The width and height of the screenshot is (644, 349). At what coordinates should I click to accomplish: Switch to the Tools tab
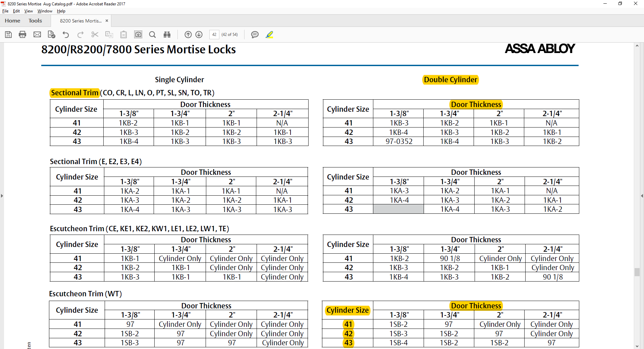[x=35, y=21]
